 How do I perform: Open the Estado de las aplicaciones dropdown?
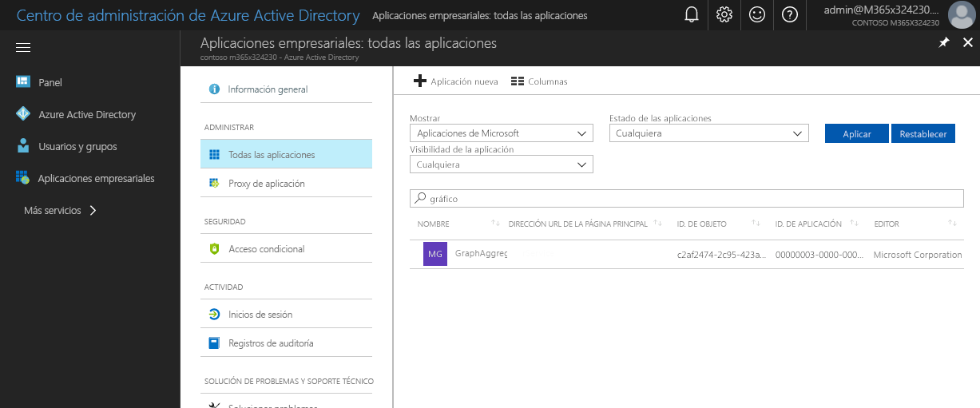click(x=709, y=133)
